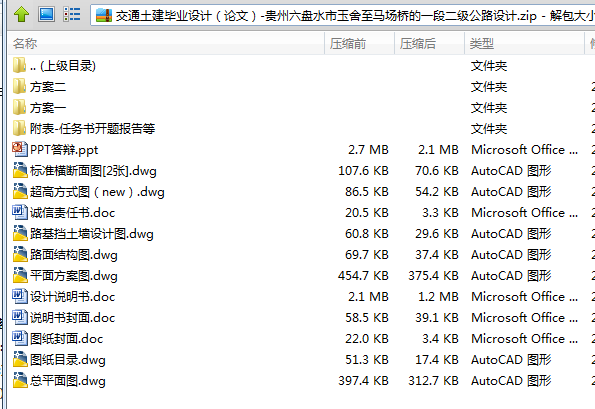Select folder icon of 方案二
This screenshot has width=595, height=409.
pyautogui.click(x=19, y=87)
